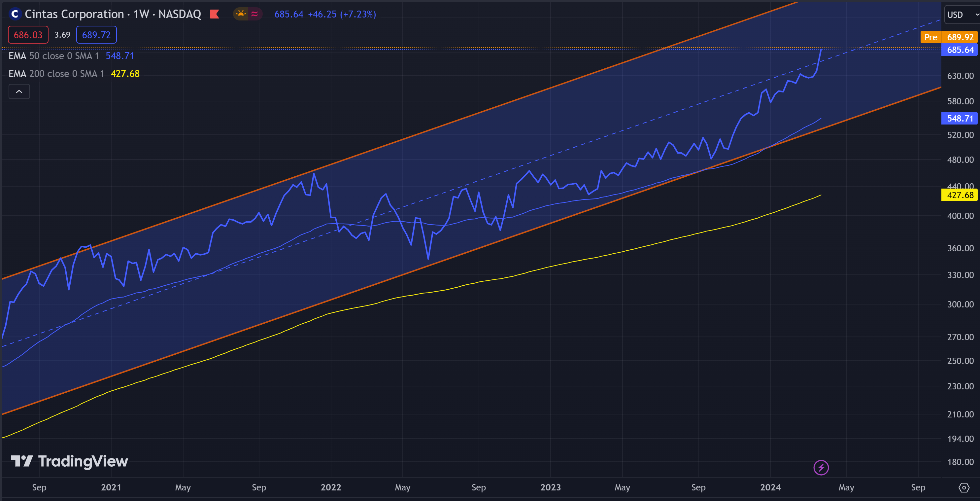The width and height of the screenshot is (980, 501).
Task: Click the Pre 689.92 price label
Action: pyautogui.click(x=949, y=37)
